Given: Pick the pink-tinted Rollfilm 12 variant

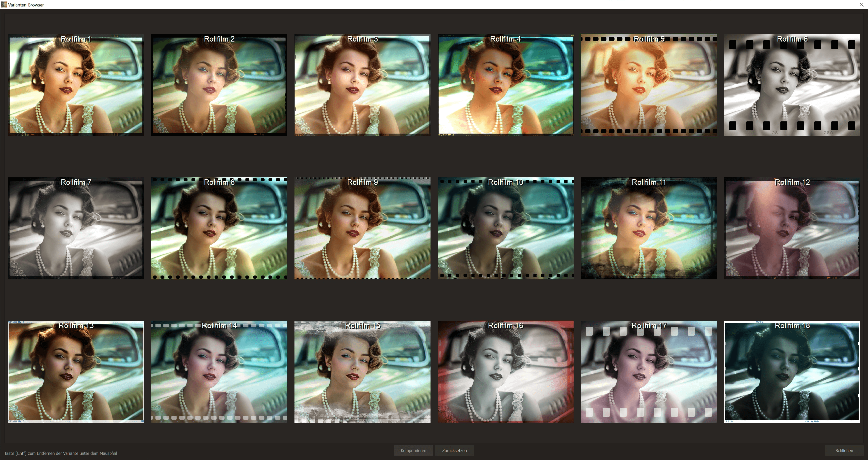Looking at the screenshot, I should [792, 228].
